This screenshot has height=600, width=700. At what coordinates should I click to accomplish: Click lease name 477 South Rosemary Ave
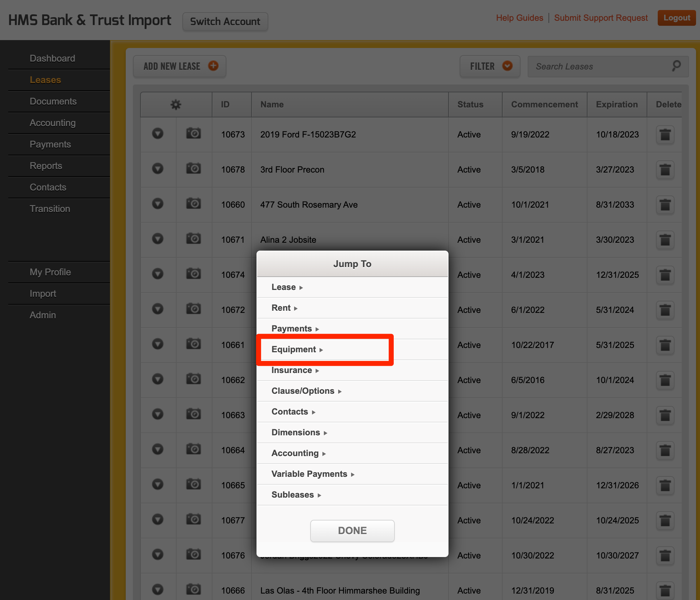309,204
